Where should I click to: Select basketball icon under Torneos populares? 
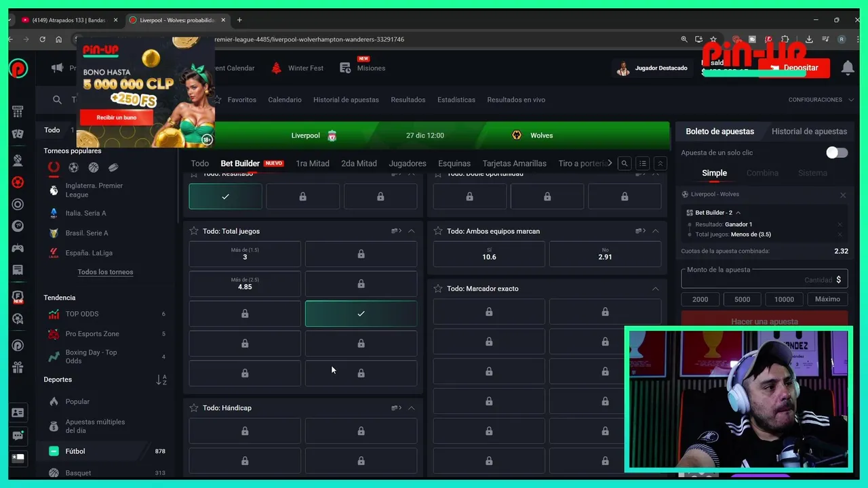pyautogui.click(x=93, y=167)
